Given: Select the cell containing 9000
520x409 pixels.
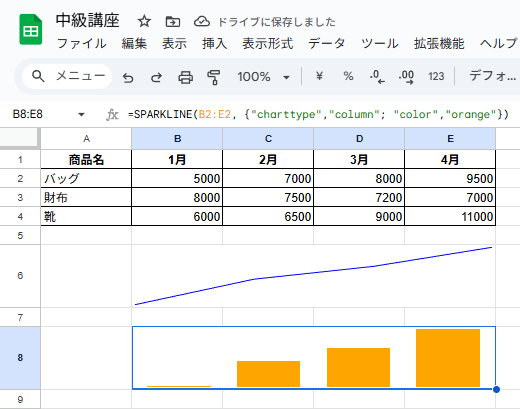Looking at the screenshot, I should (359, 216).
